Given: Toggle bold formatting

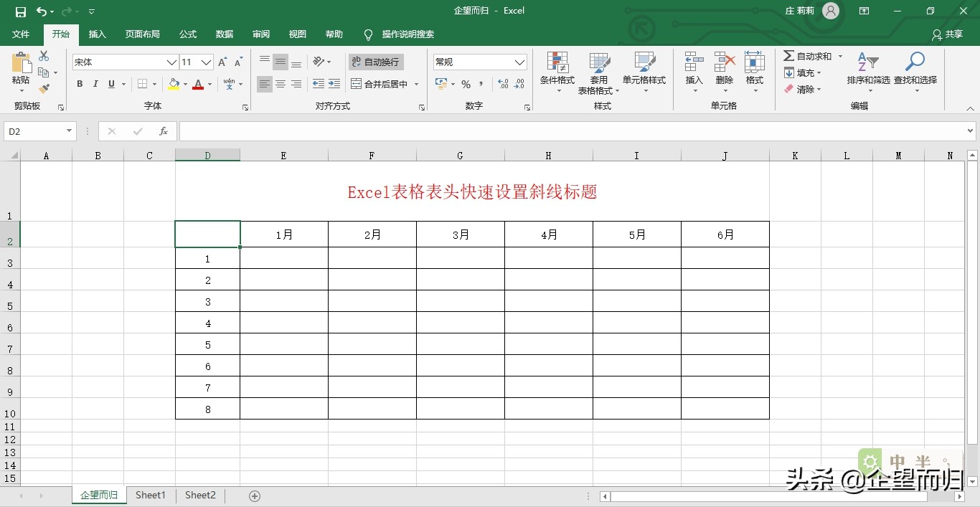Looking at the screenshot, I should coord(79,84).
